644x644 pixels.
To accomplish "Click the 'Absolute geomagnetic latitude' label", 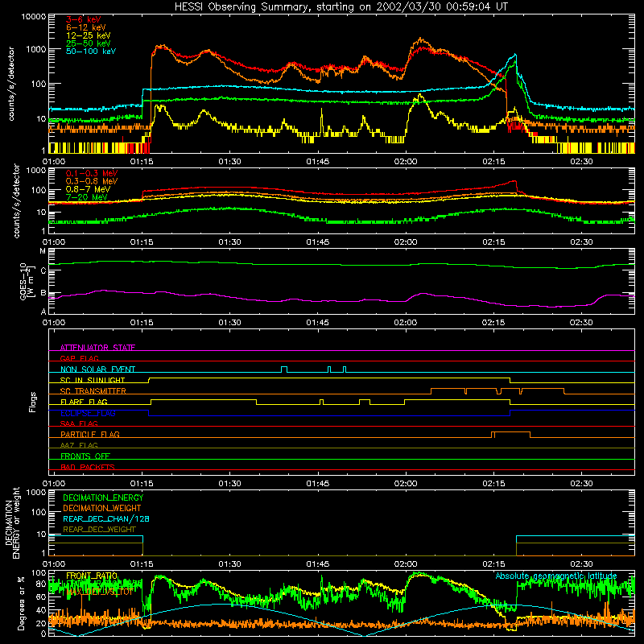I will click(x=556, y=576).
